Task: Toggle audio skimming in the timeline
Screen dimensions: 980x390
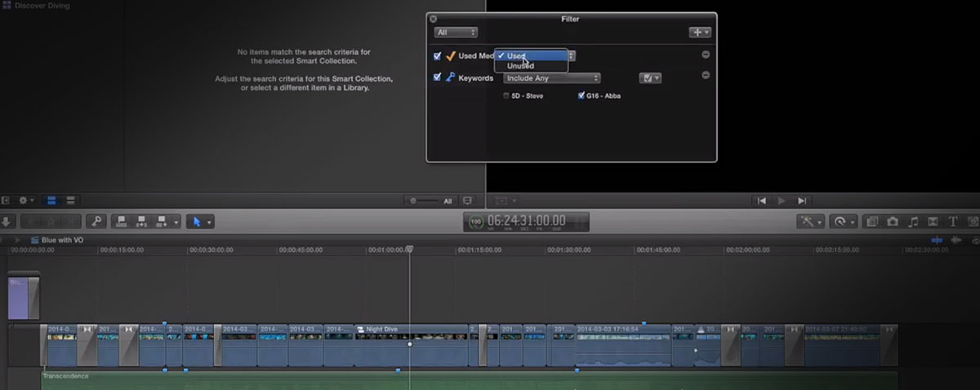Action: 955,240
